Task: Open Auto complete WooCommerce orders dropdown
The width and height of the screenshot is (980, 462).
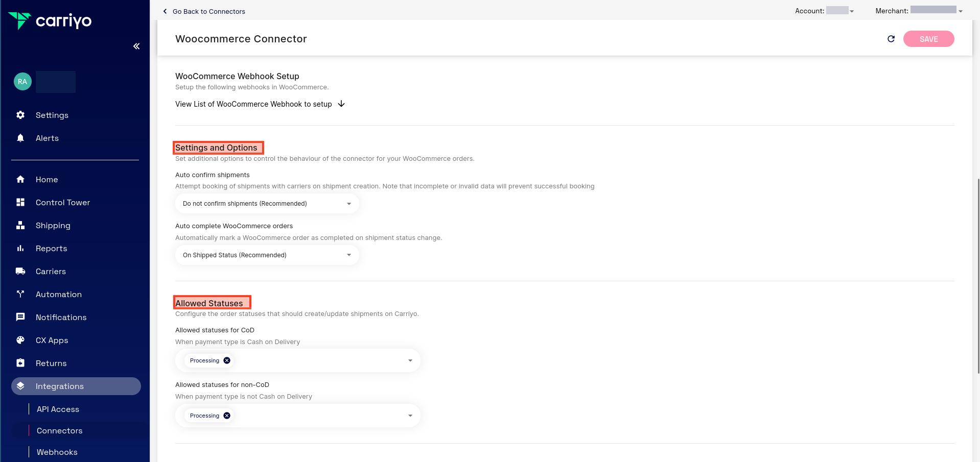Action: click(x=267, y=255)
